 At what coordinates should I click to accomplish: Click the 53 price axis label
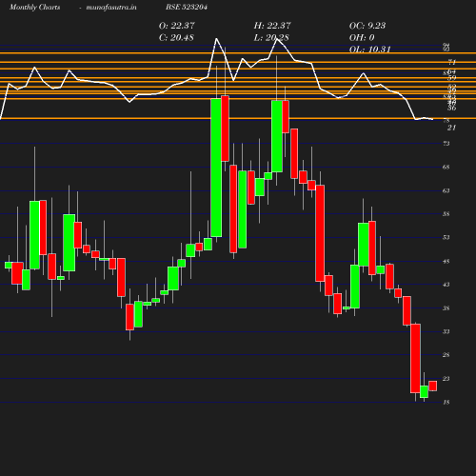pos(446,237)
